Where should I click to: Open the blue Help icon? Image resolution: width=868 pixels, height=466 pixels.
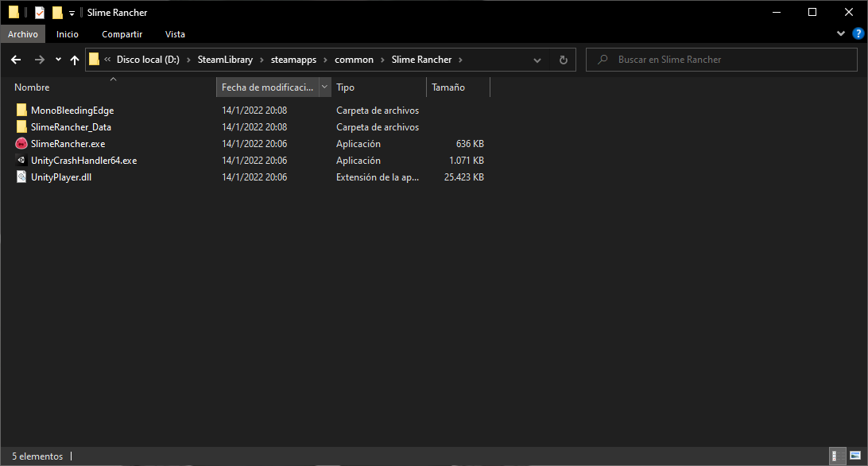[x=858, y=34]
